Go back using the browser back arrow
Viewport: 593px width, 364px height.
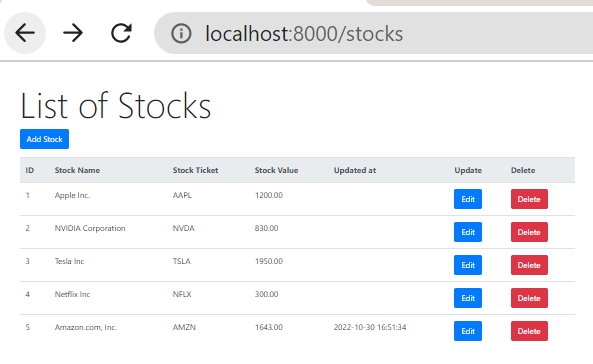coord(25,33)
